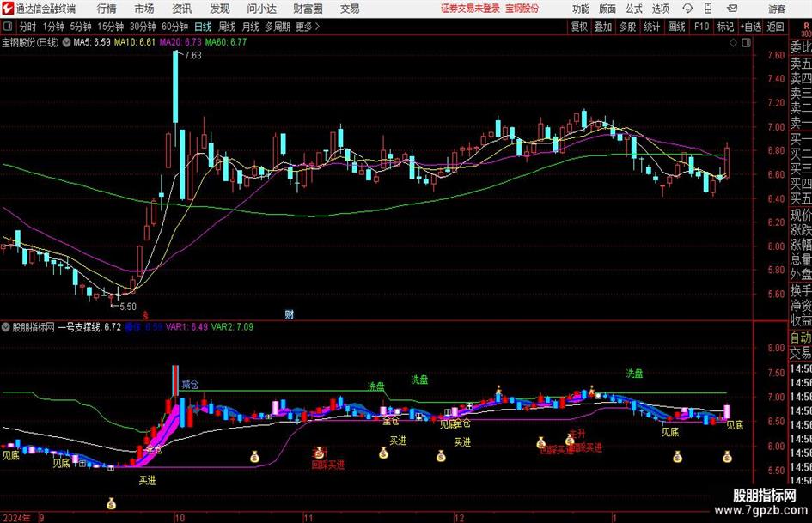Click the blue 财 marker below chart
The width and height of the screenshot is (812, 523).
click(x=289, y=314)
